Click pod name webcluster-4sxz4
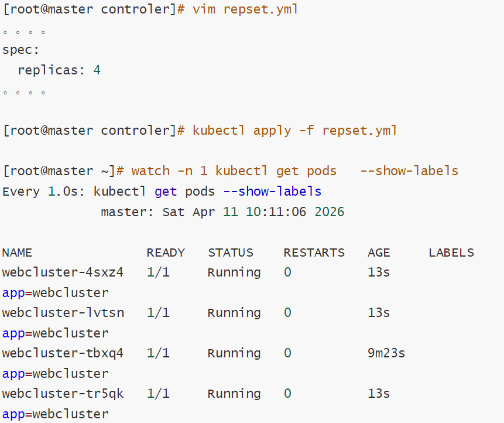The image size is (504, 423). pyautogui.click(x=63, y=272)
